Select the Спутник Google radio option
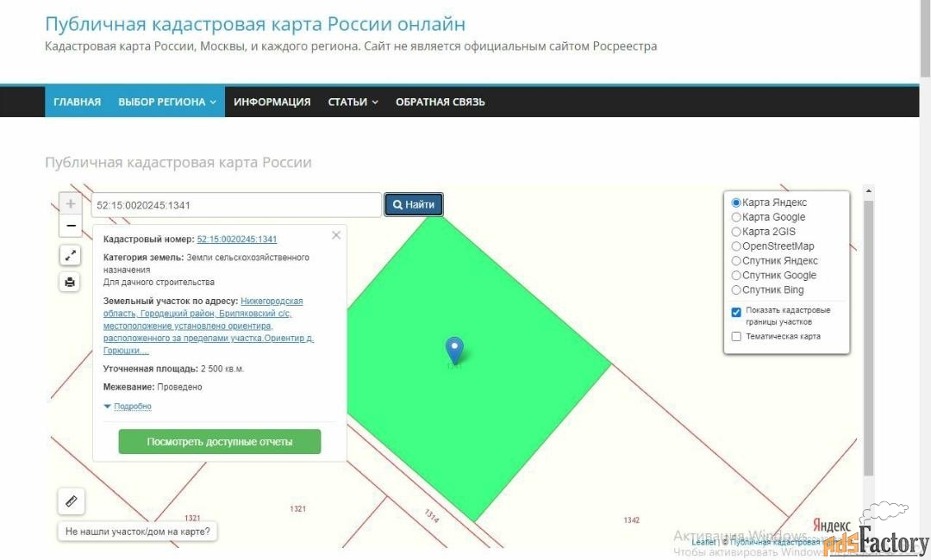This screenshot has width=931, height=560. (736, 276)
